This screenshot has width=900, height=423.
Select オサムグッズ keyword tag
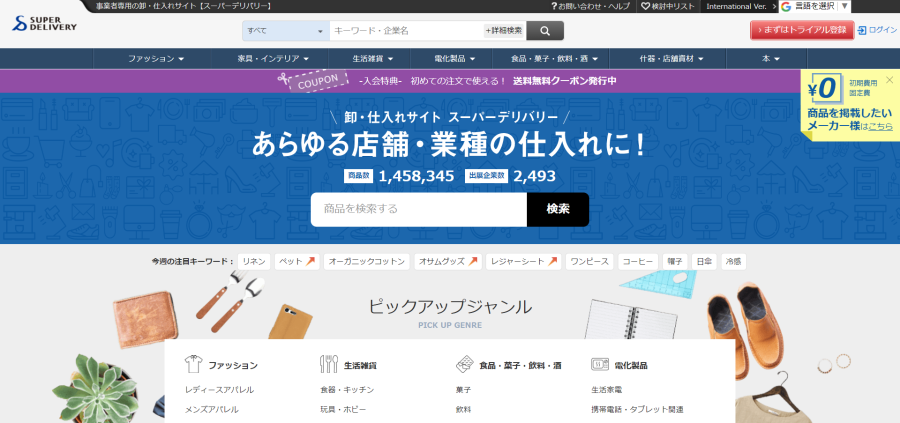pos(448,262)
